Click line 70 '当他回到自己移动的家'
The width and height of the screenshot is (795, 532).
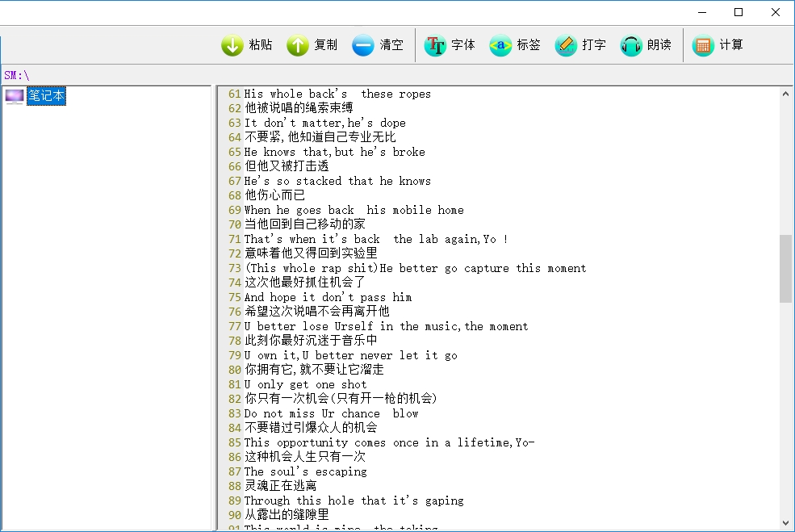[305, 224]
